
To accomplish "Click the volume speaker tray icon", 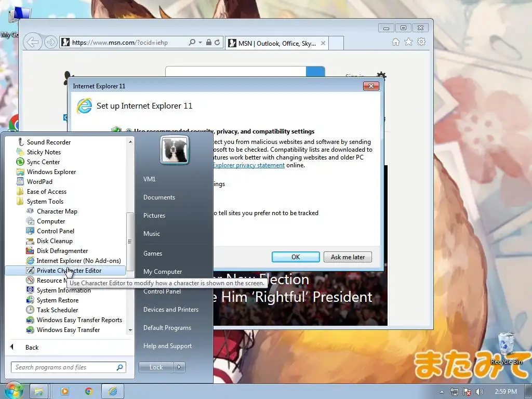I will (479, 392).
